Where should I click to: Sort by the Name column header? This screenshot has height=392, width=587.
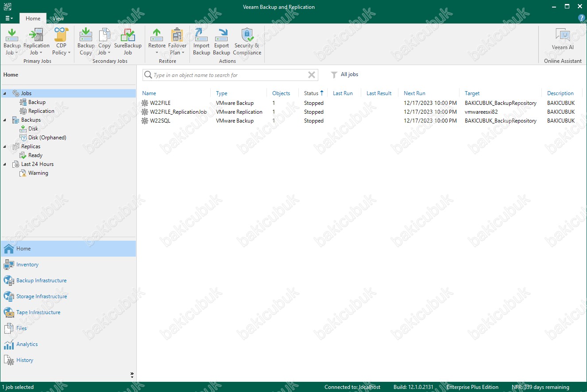pos(149,93)
